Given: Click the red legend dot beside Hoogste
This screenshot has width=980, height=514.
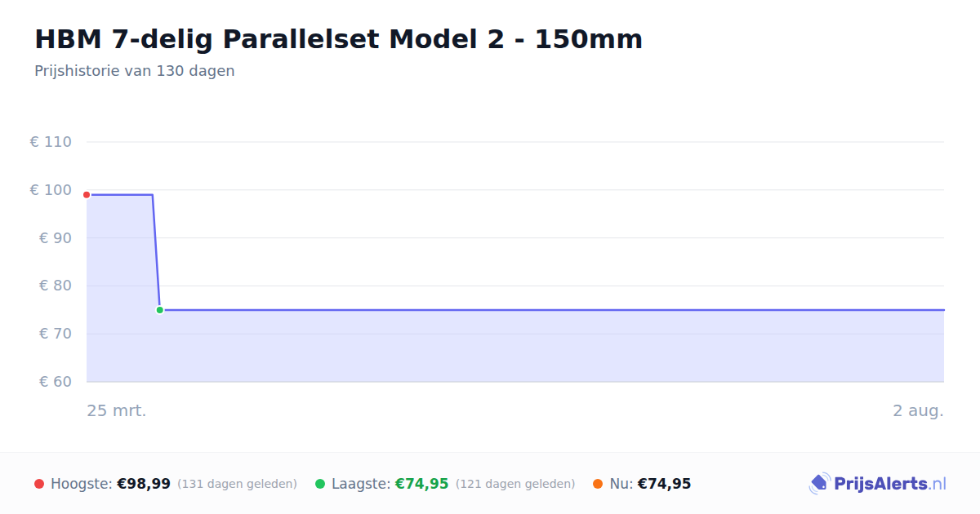Looking at the screenshot, I should (39, 484).
